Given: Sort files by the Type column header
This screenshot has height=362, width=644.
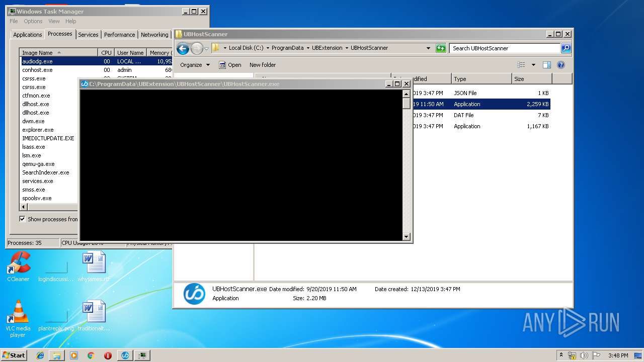Looking at the screenshot, I should point(481,79).
